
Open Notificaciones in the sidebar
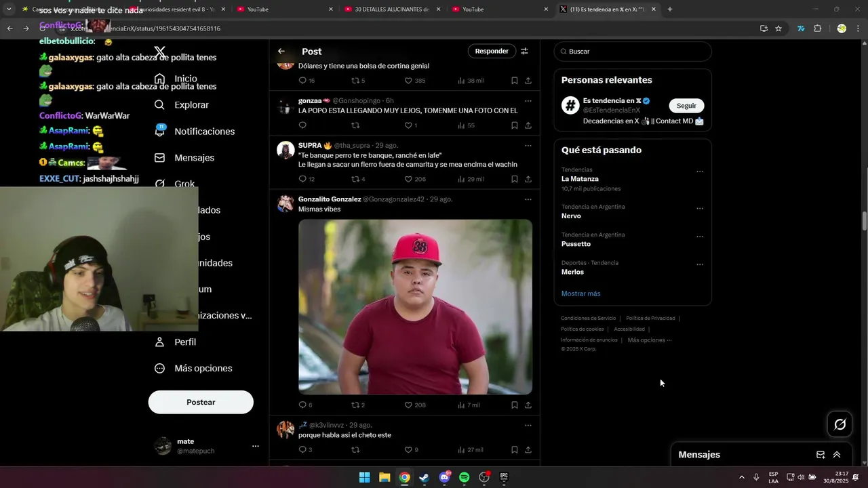(194, 131)
